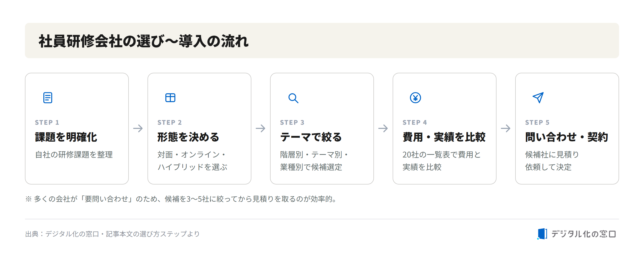The height and width of the screenshot is (264, 644).
Task: Click the 出典 source credit text
Action: click(x=112, y=234)
